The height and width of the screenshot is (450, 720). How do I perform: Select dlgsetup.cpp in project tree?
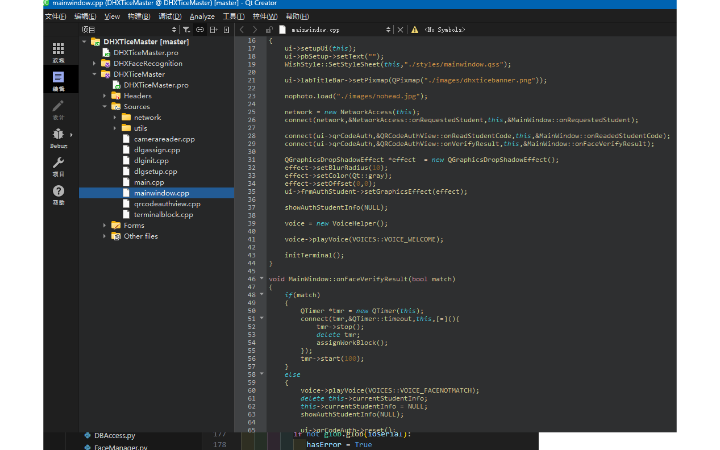pos(156,171)
